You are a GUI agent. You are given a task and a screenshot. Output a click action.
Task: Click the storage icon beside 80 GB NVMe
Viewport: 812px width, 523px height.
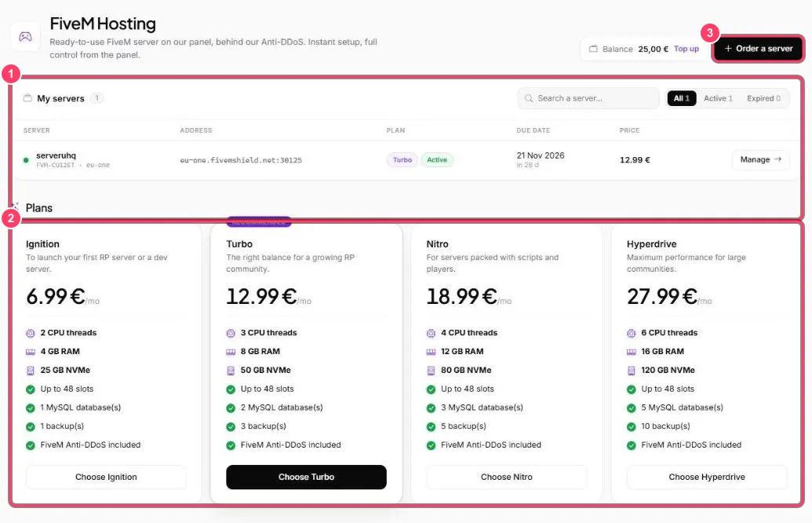click(x=431, y=371)
